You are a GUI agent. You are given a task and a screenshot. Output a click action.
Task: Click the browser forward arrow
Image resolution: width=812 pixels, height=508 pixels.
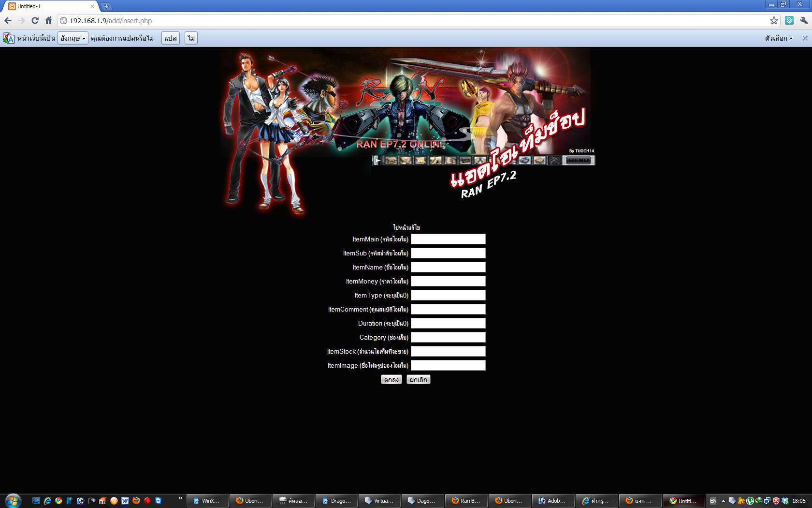tap(21, 20)
